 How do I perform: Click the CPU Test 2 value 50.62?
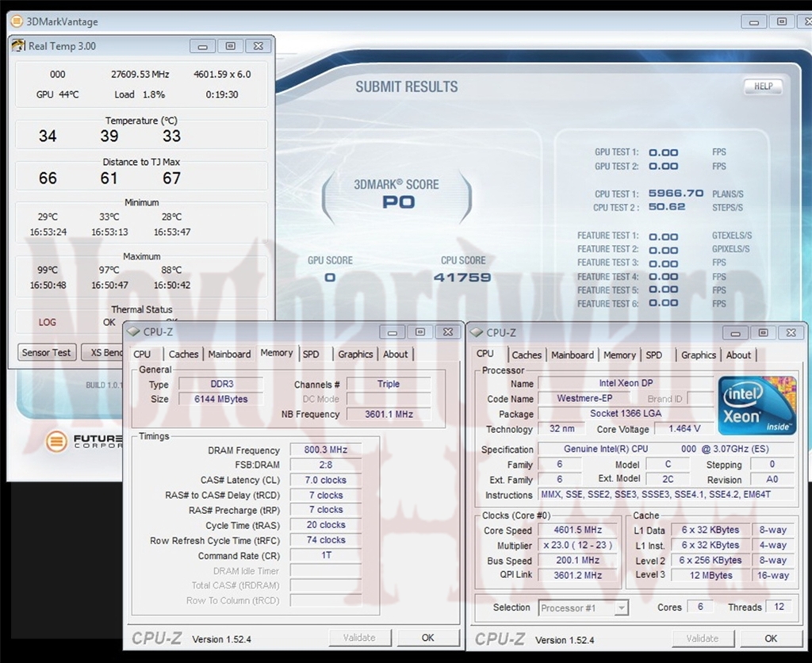pos(667,207)
